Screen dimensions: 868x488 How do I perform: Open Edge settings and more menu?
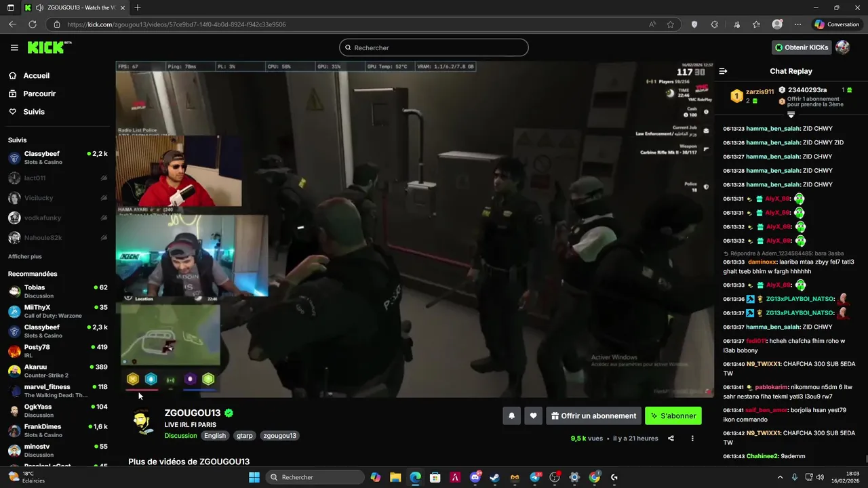coord(798,24)
